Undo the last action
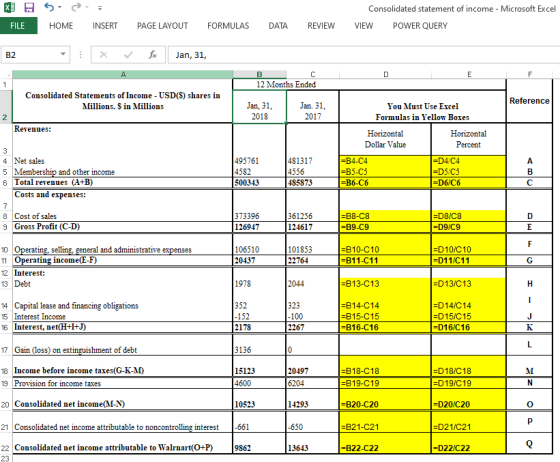 (49, 7)
